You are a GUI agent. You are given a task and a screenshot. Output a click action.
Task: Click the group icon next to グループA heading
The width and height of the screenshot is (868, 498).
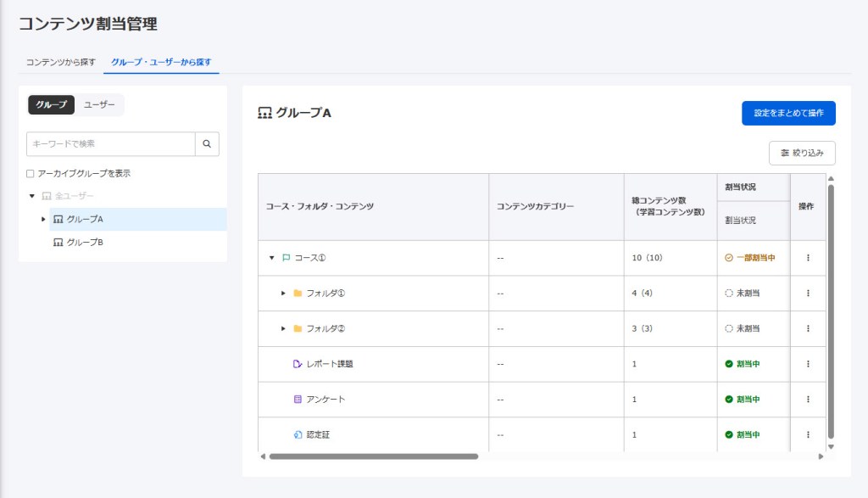264,113
